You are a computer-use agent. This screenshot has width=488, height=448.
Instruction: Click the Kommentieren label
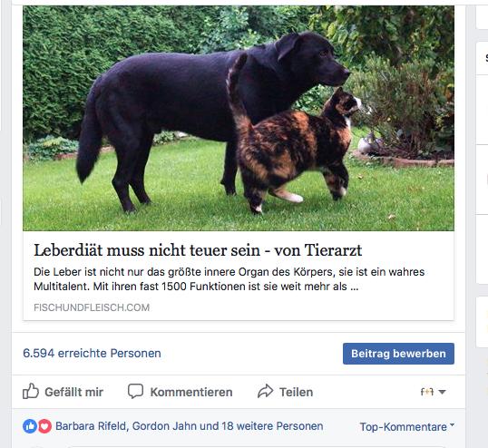coord(191,392)
